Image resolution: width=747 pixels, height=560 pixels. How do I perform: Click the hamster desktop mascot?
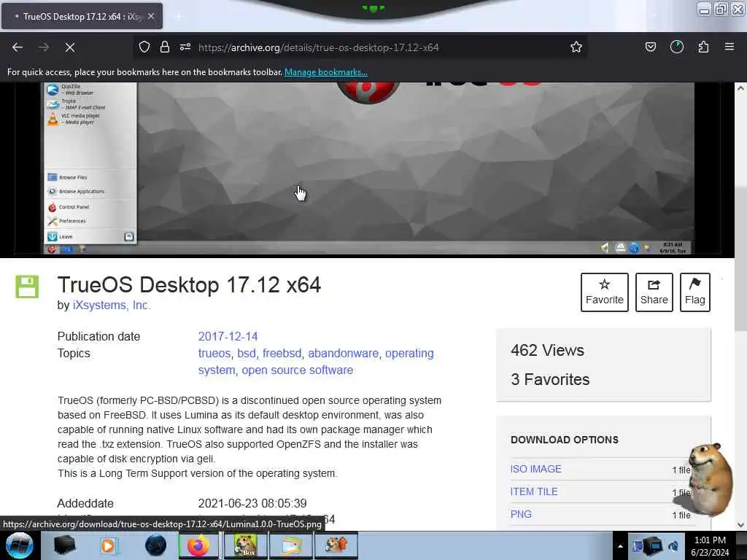[x=710, y=478]
